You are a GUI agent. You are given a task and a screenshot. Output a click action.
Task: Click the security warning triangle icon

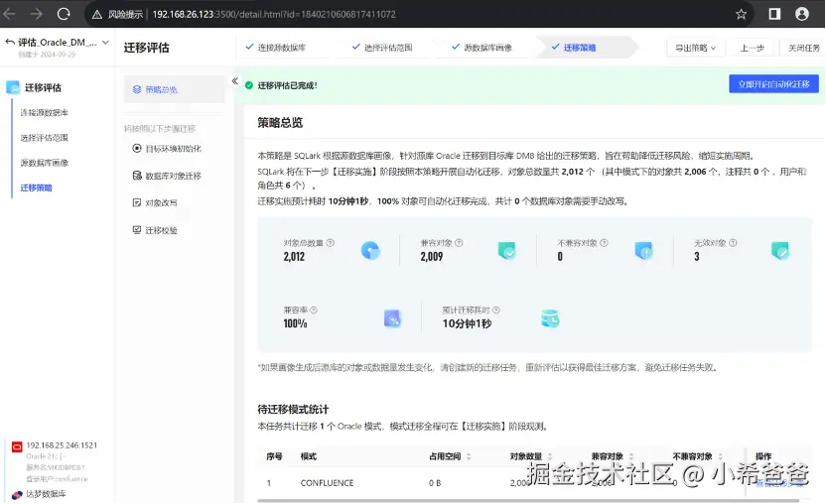point(97,15)
